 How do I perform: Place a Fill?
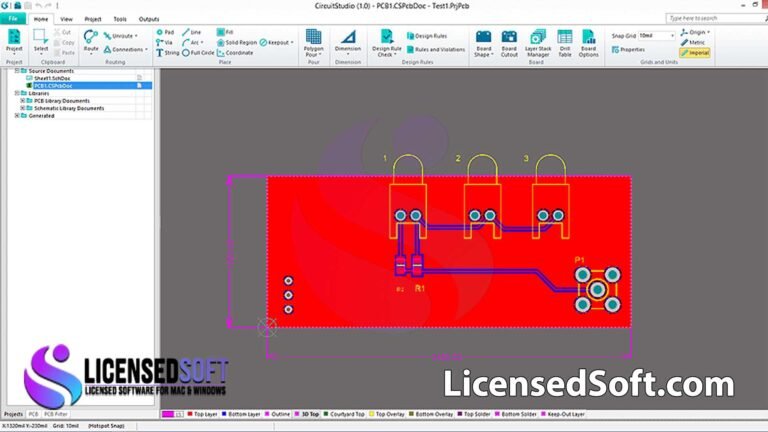(x=225, y=32)
